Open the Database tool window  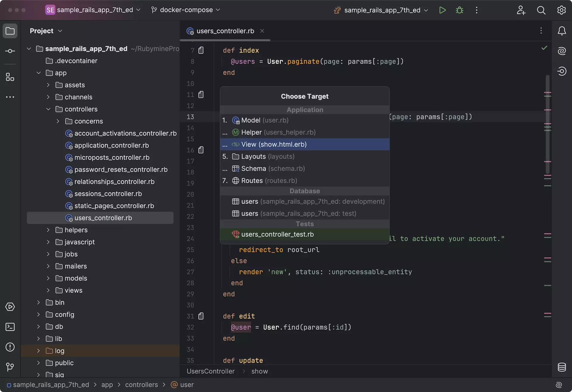(562, 367)
